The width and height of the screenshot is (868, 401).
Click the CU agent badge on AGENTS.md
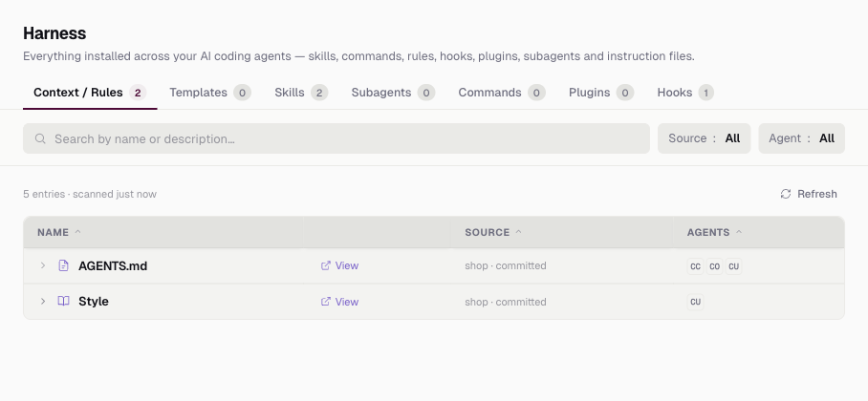pyautogui.click(x=733, y=266)
